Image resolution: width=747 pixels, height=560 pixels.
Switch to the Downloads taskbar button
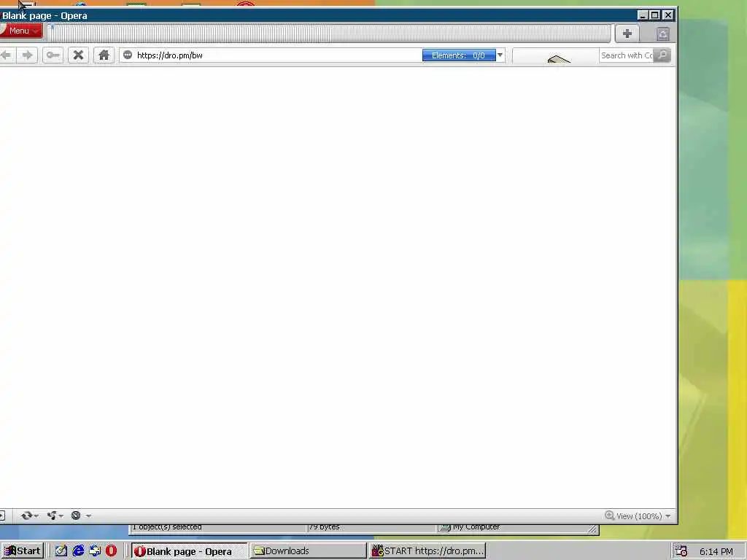[309, 551]
